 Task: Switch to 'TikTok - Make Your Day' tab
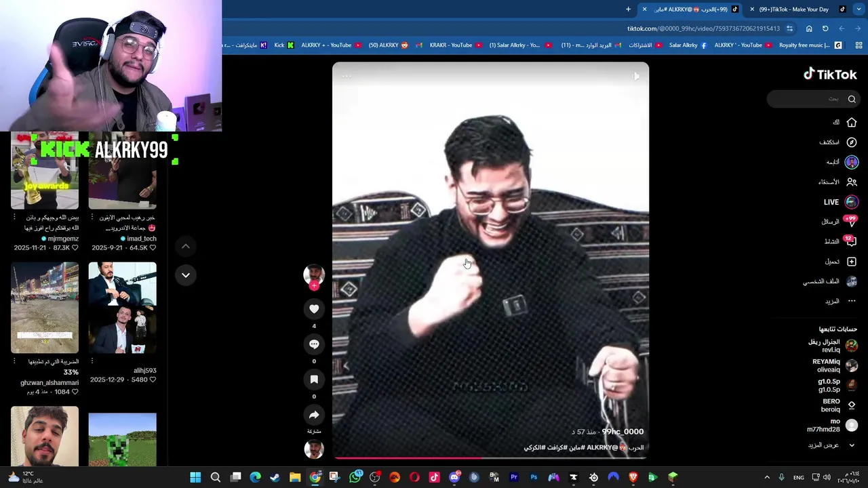800,9
